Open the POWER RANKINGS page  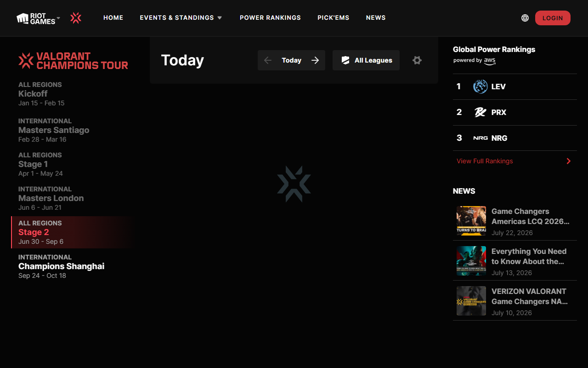(270, 18)
